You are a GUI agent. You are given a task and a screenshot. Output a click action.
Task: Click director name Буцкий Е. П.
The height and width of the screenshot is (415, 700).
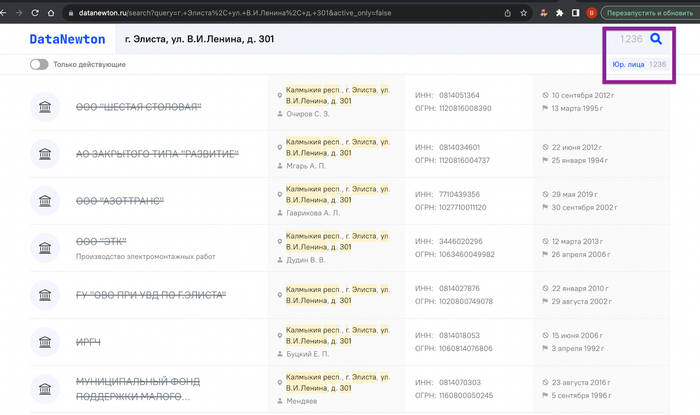click(x=308, y=354)
